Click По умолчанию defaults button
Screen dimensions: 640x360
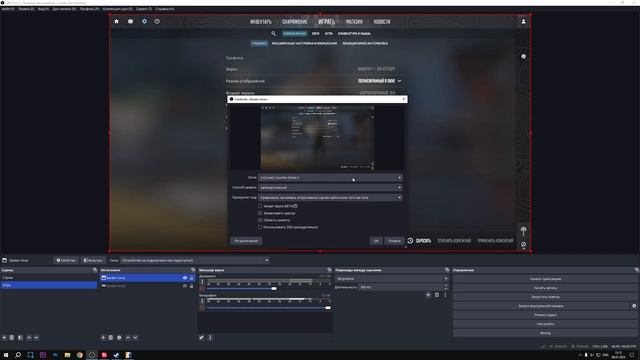(246, 241)
